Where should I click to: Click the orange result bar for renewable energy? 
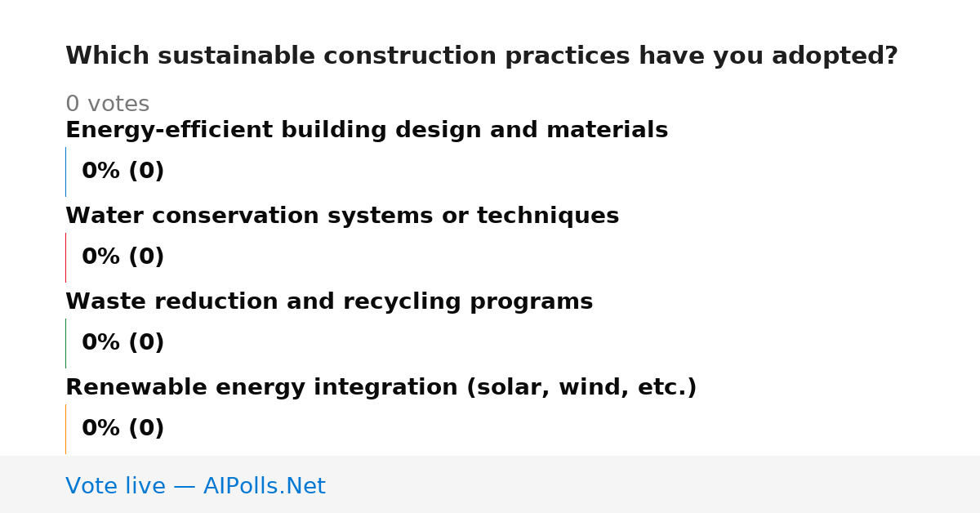click(x=65, y=429)
